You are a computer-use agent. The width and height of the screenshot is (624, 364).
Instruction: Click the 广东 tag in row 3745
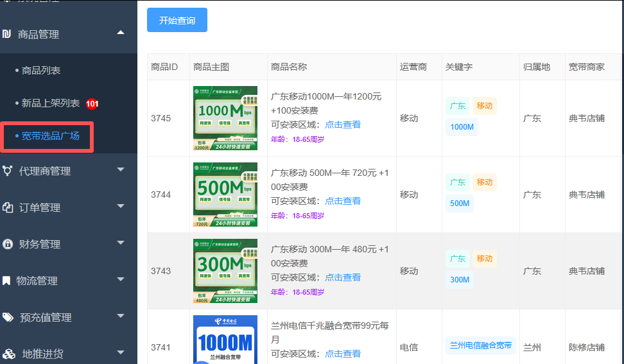coord(458,106)
